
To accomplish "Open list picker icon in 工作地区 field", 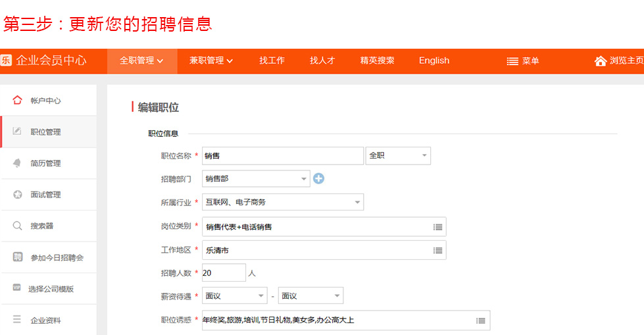I will click(x=438, y=250).
